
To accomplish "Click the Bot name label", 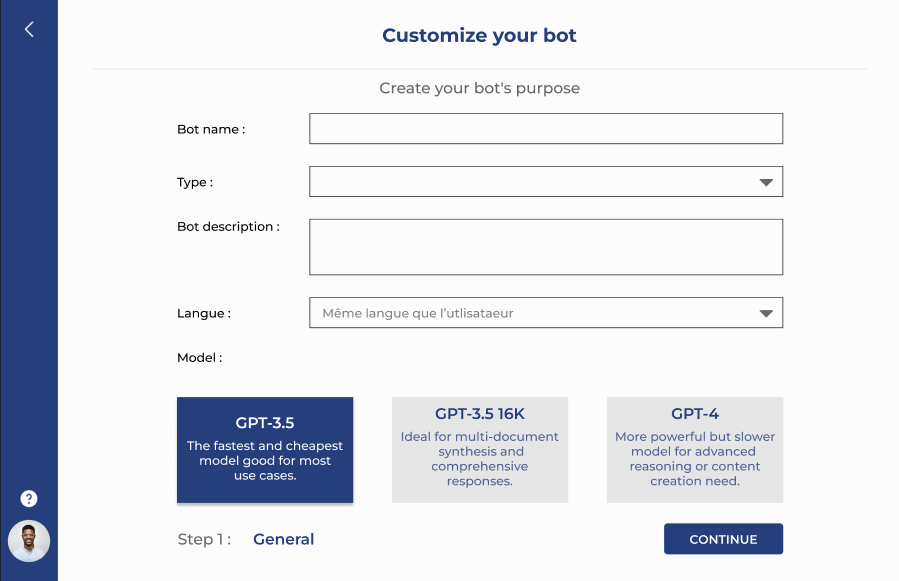I will (211, 130).
